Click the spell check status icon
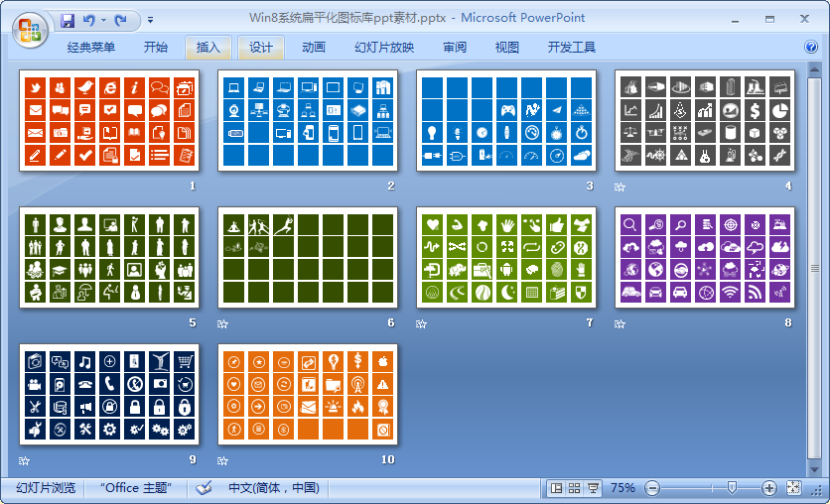 204,487
